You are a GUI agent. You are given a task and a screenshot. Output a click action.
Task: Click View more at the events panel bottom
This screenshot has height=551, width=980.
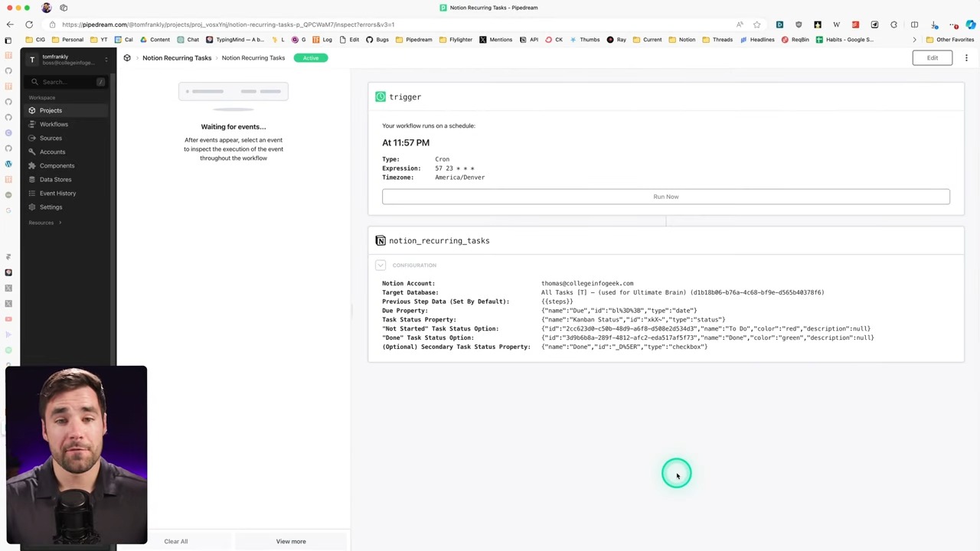click(291, 541)
